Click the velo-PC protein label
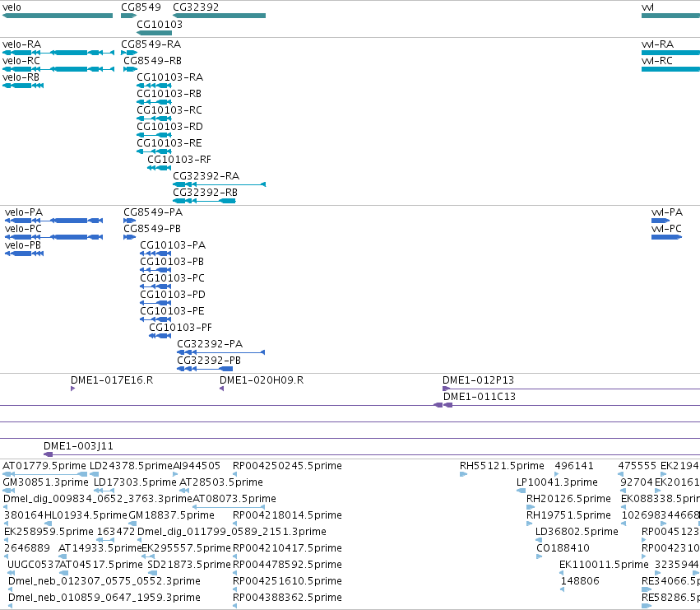Image resolution: width=700 pixels, height=610 pixels. tap(23, 229)
